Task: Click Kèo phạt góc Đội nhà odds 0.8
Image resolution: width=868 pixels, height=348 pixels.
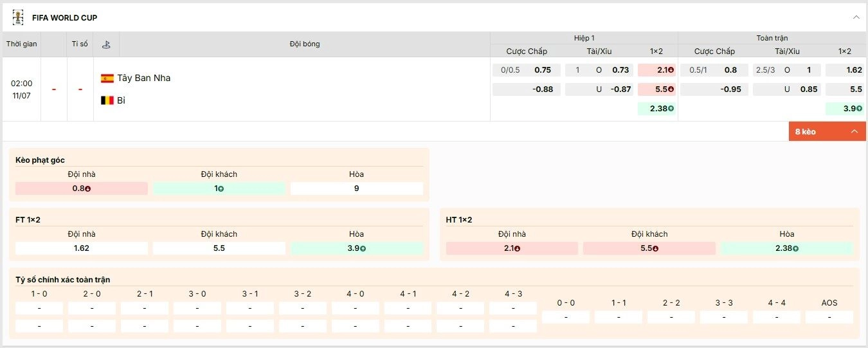Action: coord(82,188)
